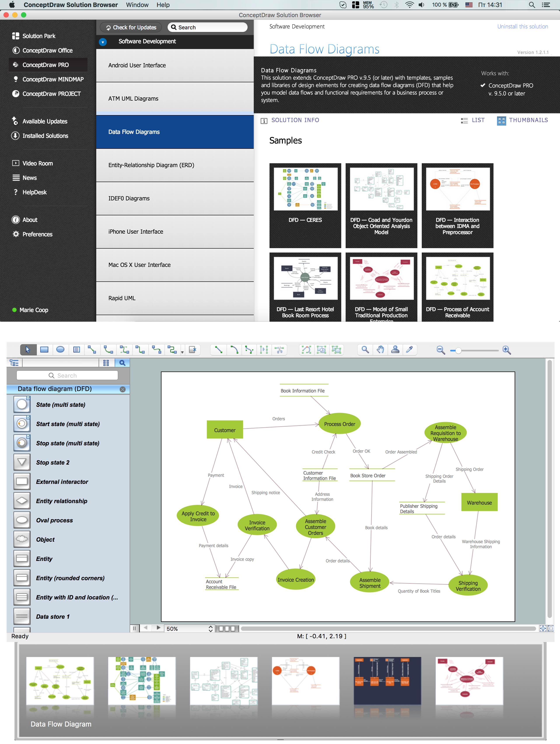This screenshot has height=744, width=560.
Task: Switch library to grid view
Action: [106, 363]
